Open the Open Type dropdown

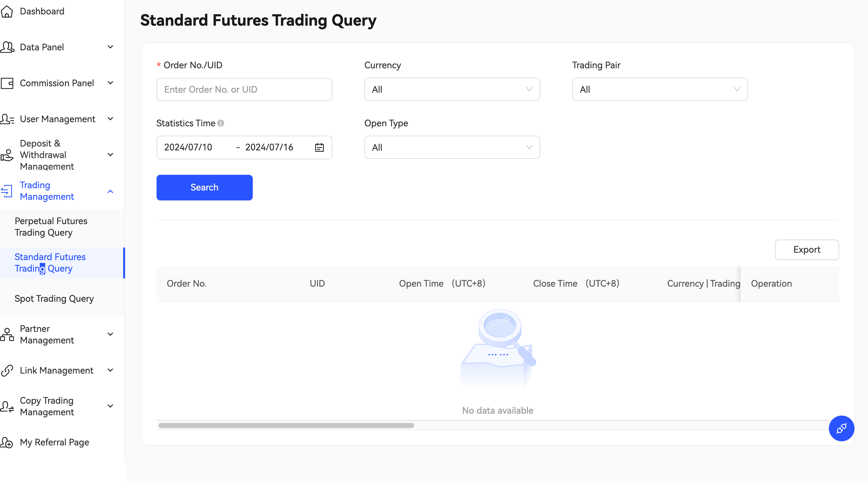tap(452, 148)
